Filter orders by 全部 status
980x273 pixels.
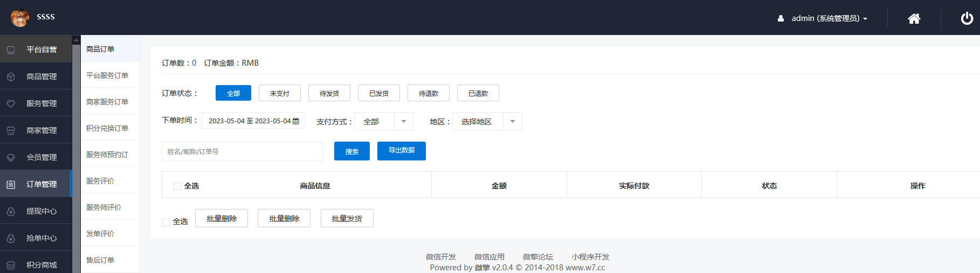[233, 93]
